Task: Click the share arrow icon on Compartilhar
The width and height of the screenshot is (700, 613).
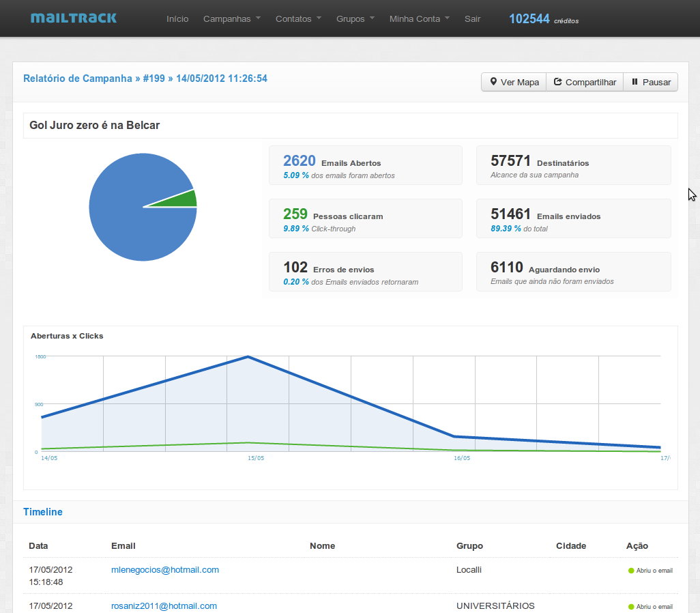Action: click(x=557, y=81)
